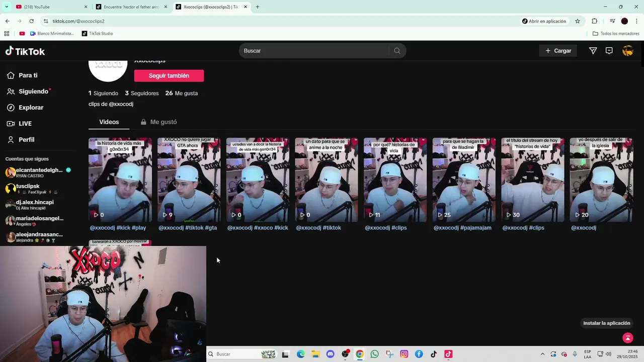Screen dimensions: 644x362
Task: Click the '1 Siguiendo' count
Action: (103, 94)
